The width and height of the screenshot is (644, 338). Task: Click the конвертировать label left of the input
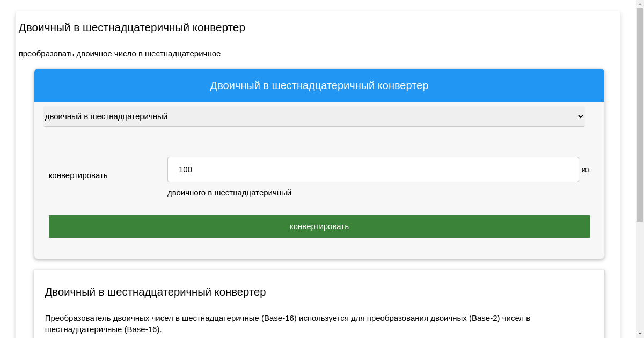pos(78,175)
